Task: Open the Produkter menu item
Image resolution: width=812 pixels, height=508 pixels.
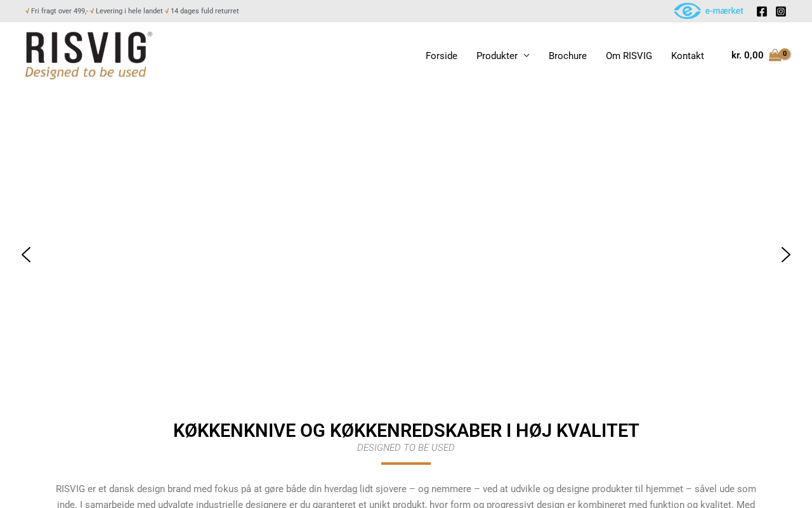Action: (497, 56)
